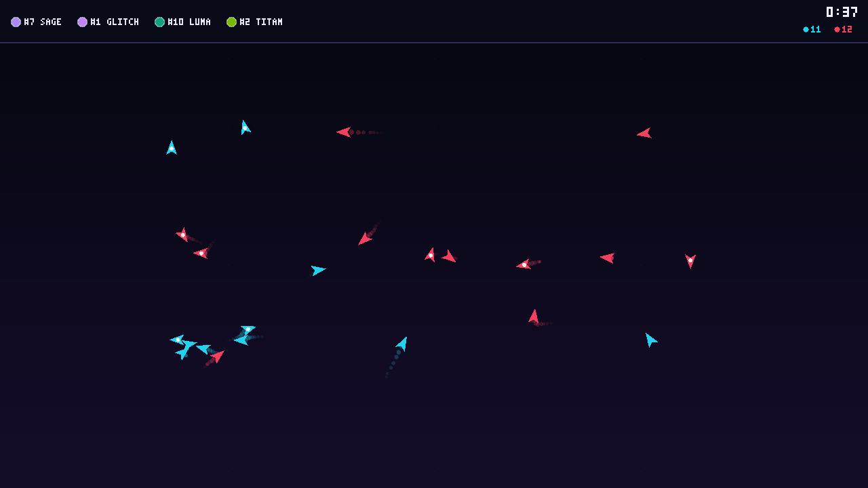This screenshot has width=868, height=488.
Task: Click the red team score dot icon
Action: [837, 30]
